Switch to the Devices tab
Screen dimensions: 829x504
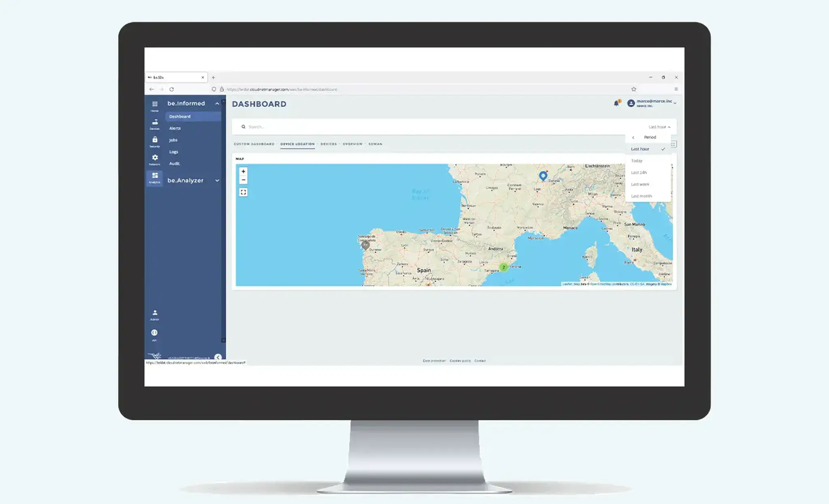[x=329, y=144]
